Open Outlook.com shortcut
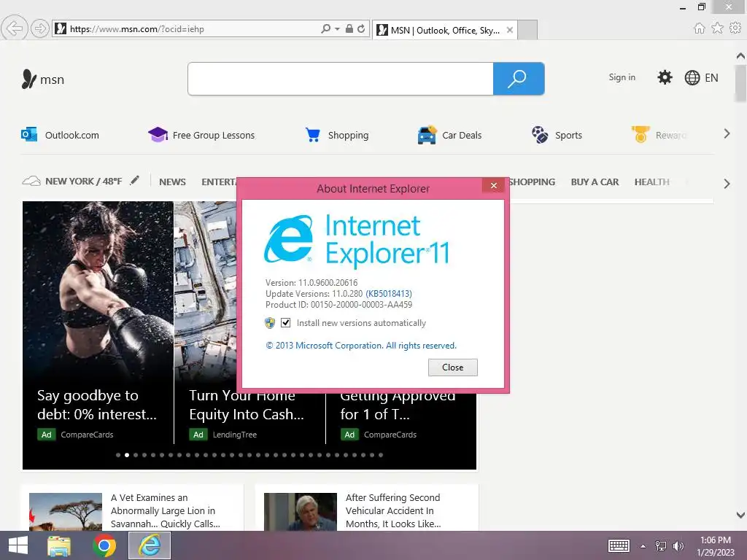 pos(60,135)
